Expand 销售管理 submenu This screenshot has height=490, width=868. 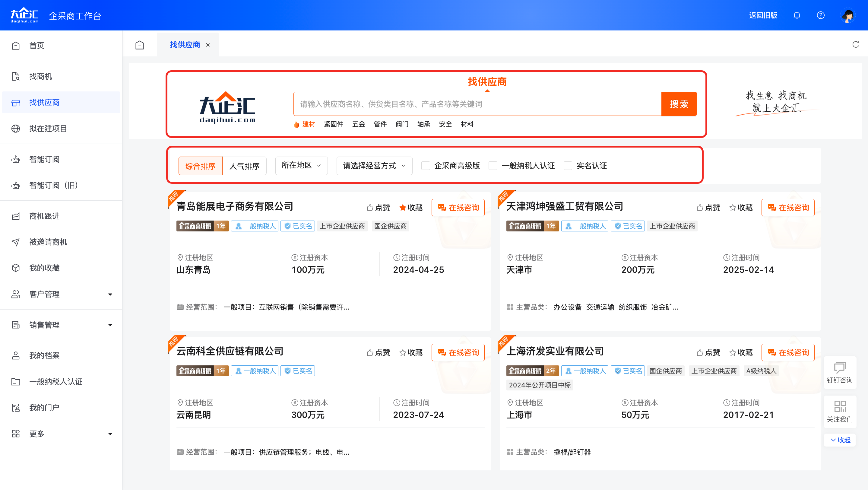tap(61, 325)
